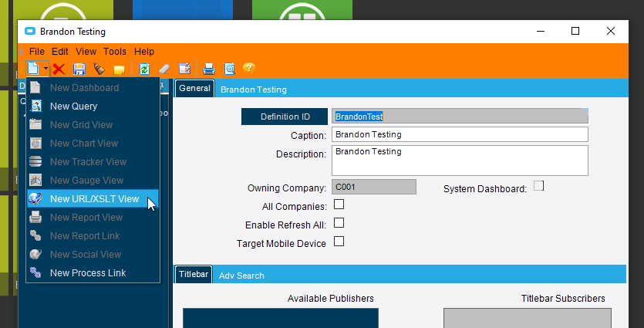This screenshot has height=328, width=644.
Task: Click the 'Titlebar Subscribers' heading
Action: [563, 299]
